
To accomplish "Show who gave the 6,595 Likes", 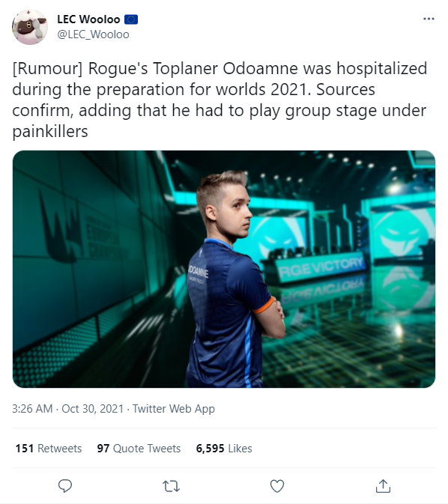I will (x=224, y=448).
